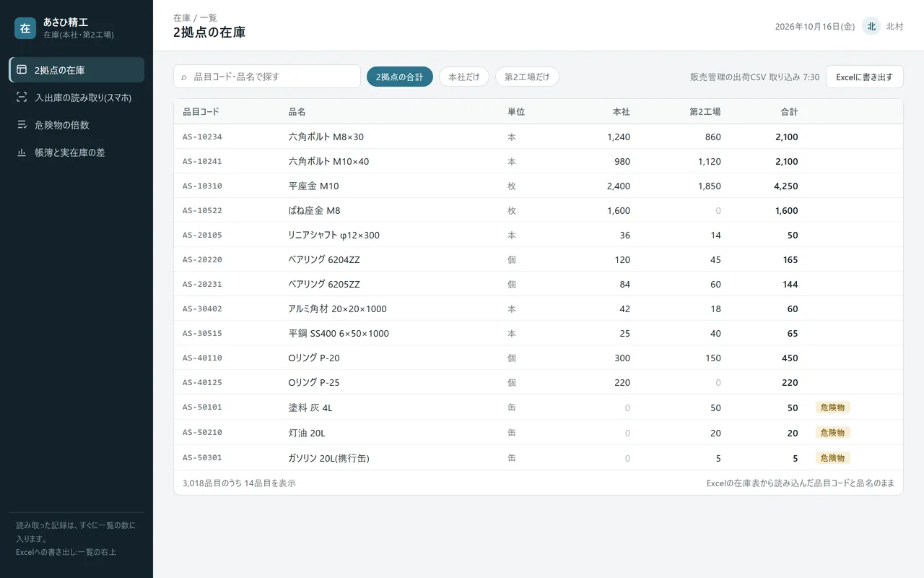Click the 品名 column header
The height and width of the screenshot is (578, 924).
coord(297,112)
